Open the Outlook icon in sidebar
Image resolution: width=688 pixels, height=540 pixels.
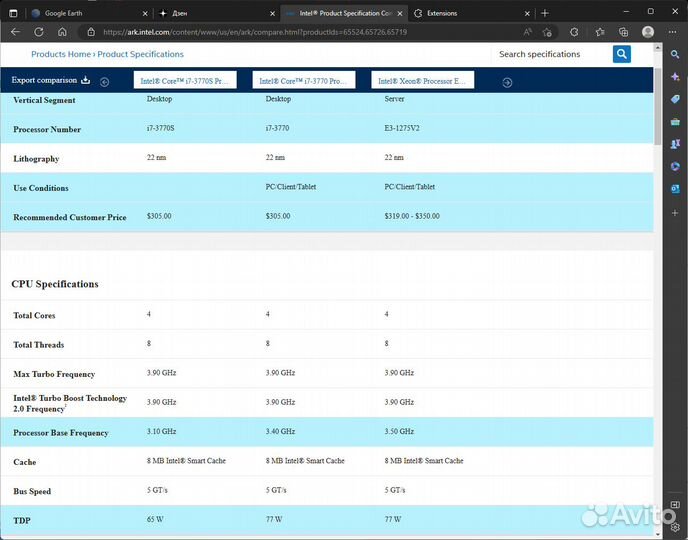point(675,188)
